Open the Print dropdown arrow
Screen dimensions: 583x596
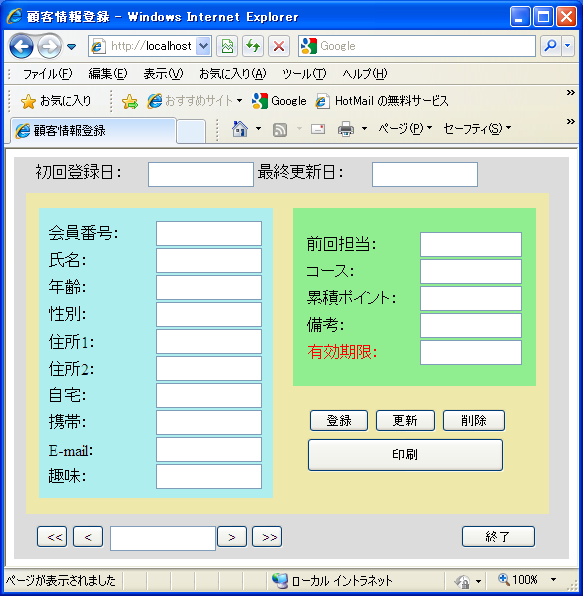pyautogui.click(x=364, y=129)
